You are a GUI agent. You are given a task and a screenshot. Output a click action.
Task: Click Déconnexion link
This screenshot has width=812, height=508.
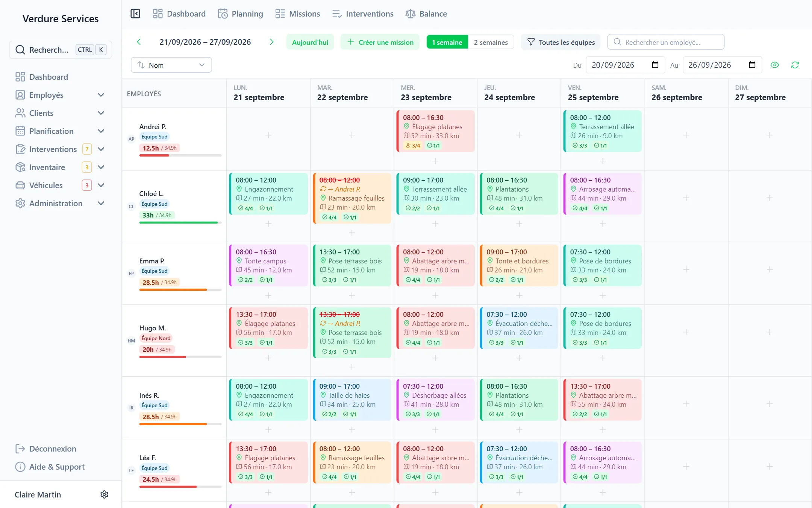(x=53, y=449)
